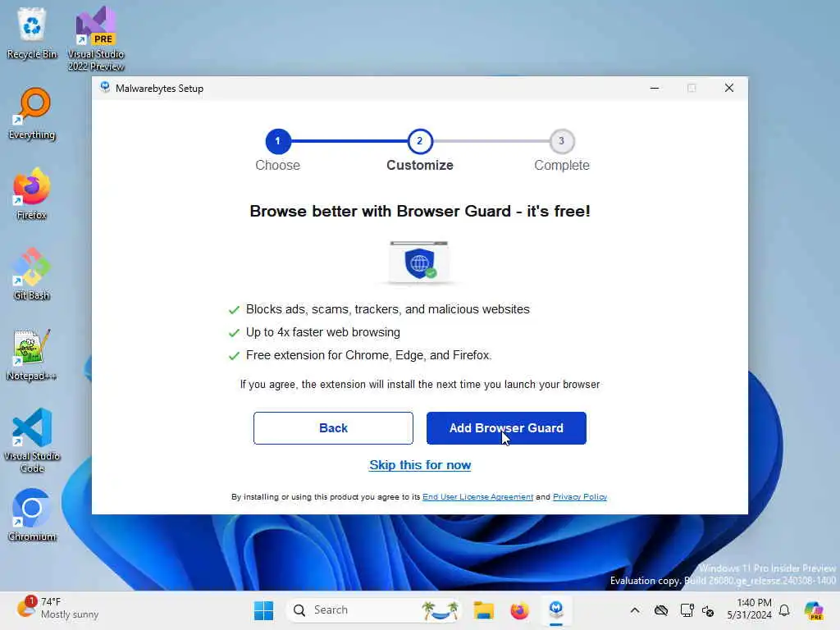Open the clock showing 1:40 PM
840x630 pixels.
[750, 609]
